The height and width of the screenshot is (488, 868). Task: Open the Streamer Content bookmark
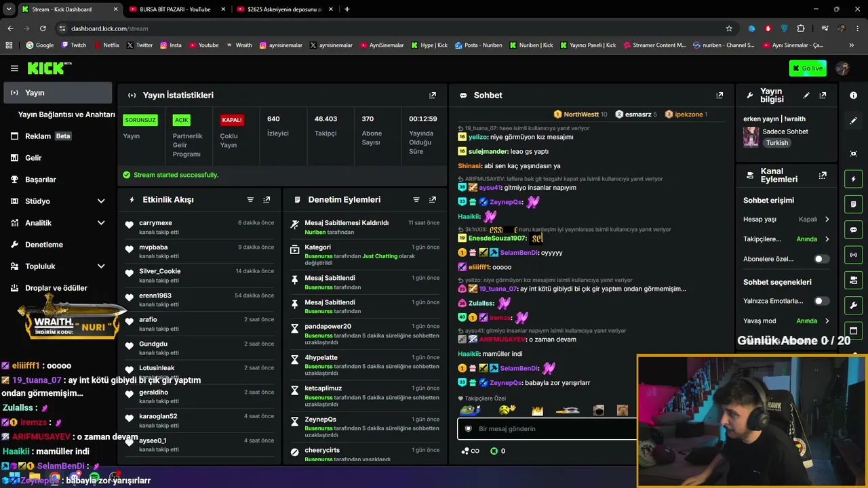click(654, 45)
